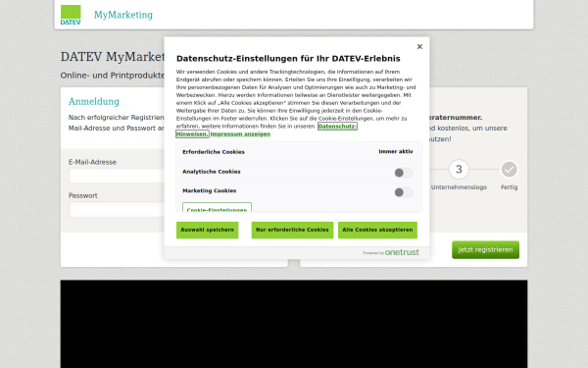The image size is (588, 368).
Task: Open the Datenschutz-Hinweisen link
Action: tap(337, 127)
